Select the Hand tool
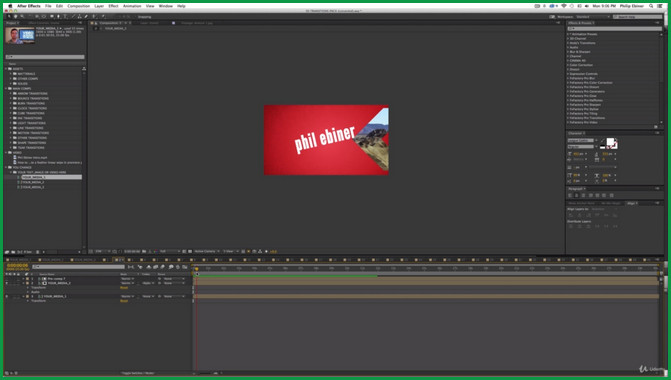671x380 pixels. coord(15,17)
